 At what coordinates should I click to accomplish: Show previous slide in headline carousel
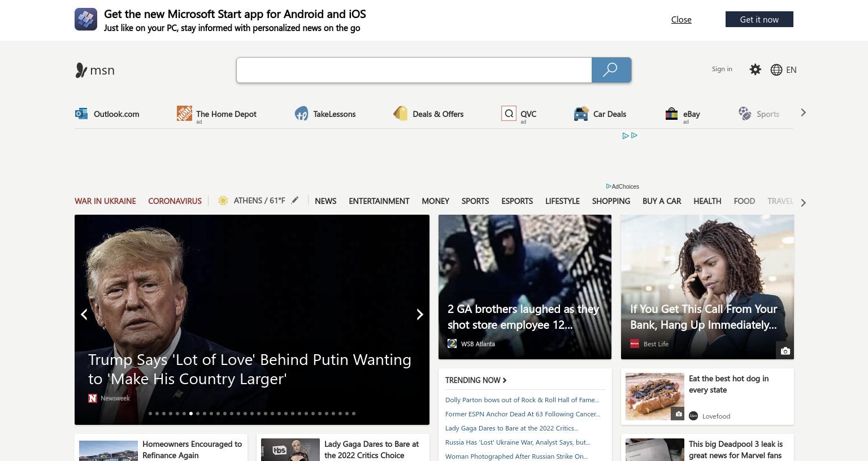pyautogui.click(x=84, y=314)
